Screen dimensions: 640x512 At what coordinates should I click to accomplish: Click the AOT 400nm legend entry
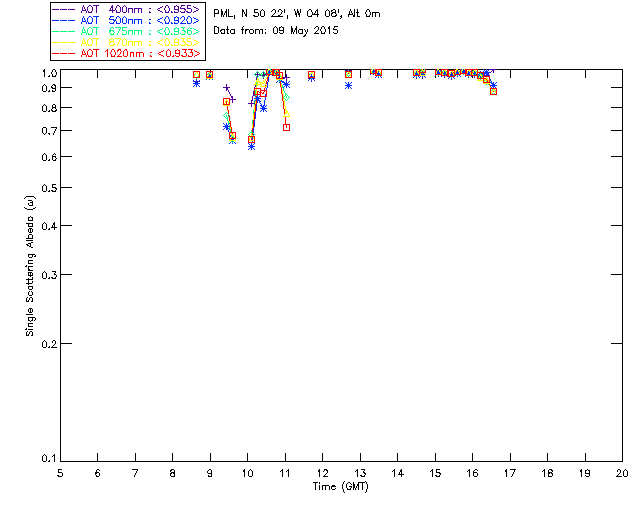[x=126, y=9]
